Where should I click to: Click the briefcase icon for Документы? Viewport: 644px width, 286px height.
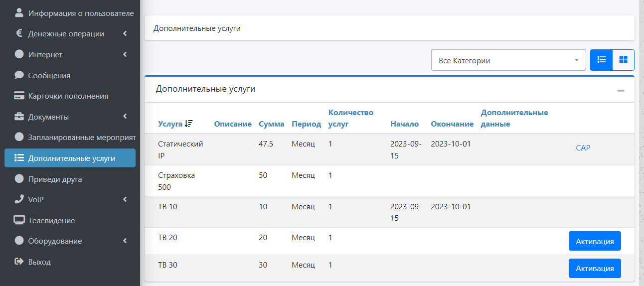19,117
